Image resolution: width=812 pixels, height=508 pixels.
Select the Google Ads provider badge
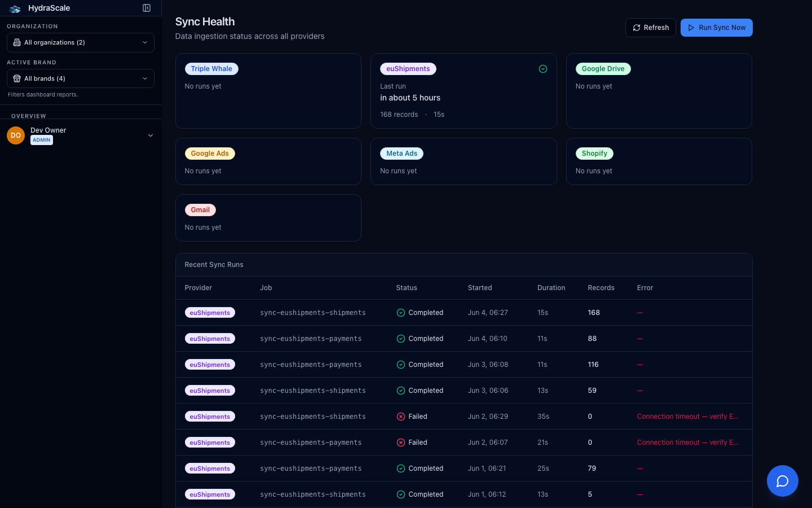tap(210, 154)
